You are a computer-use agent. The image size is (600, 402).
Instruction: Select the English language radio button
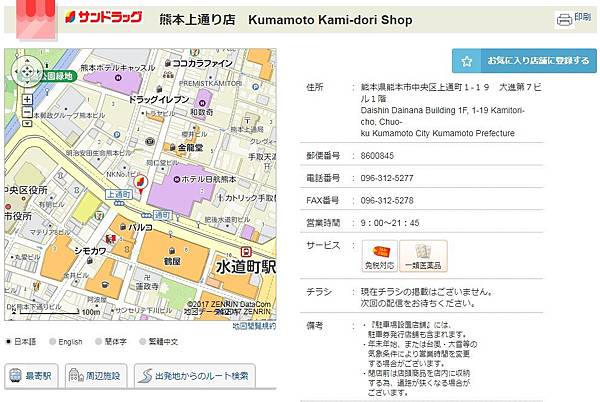click(x=52, y=342)
